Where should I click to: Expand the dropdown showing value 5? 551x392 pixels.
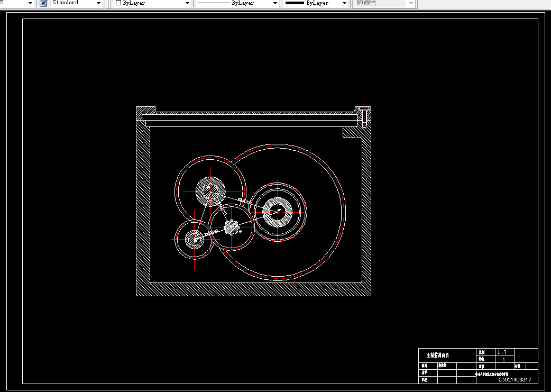click(30, 3)
